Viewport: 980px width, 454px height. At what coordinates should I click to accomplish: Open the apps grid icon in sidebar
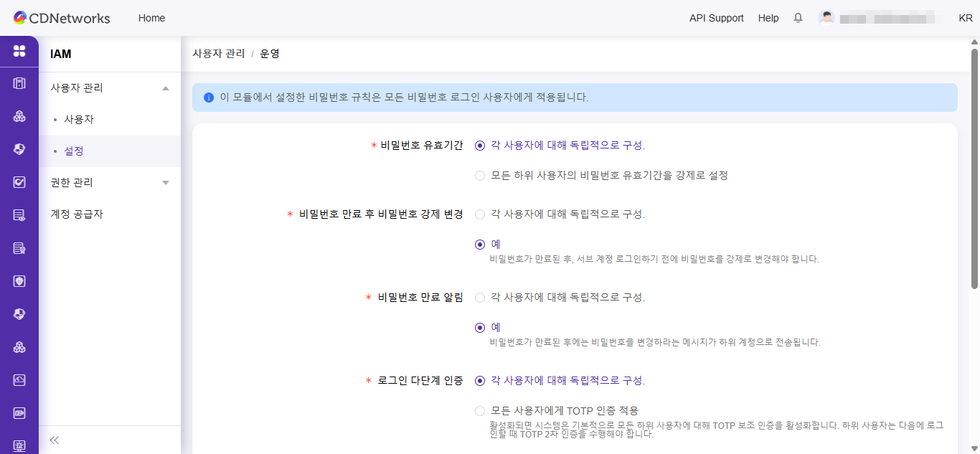tap(19, 52)
